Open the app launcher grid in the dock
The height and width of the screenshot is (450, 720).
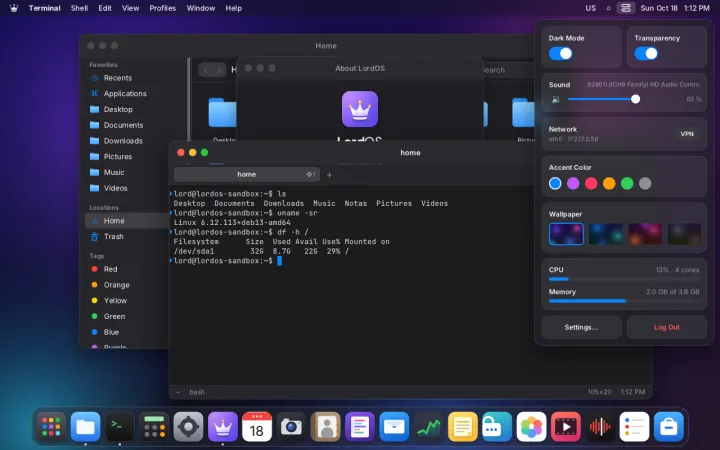pos(51,427)
